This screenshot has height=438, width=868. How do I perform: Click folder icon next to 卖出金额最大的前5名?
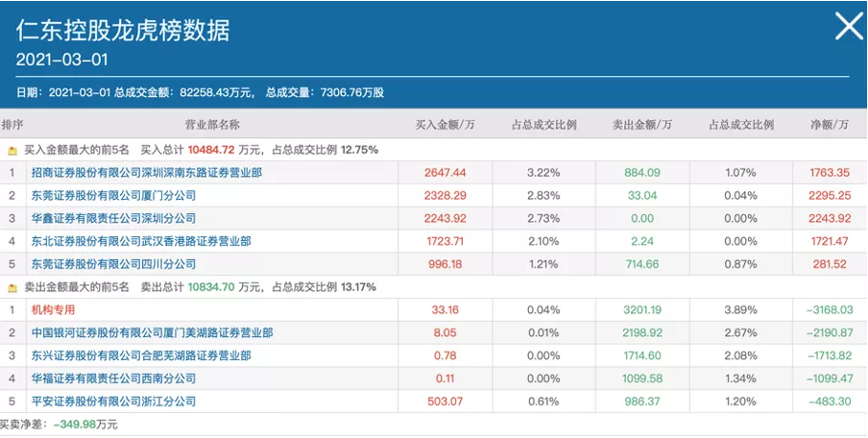(12, 288)
